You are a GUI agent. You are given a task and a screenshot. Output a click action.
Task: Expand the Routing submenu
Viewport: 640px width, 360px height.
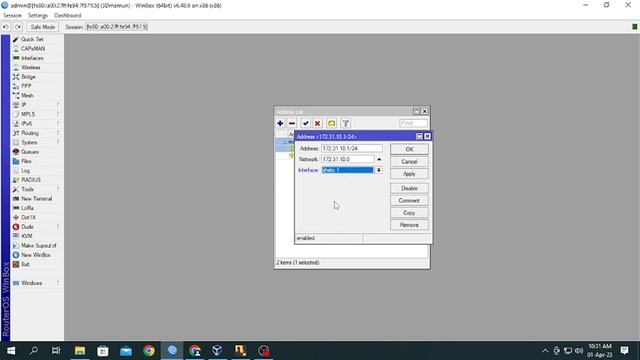[x=30, y=133]
